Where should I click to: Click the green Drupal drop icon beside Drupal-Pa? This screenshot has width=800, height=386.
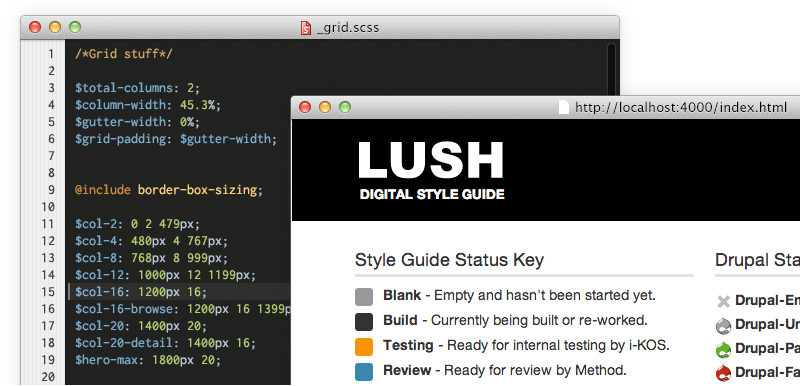click(723, 349)
